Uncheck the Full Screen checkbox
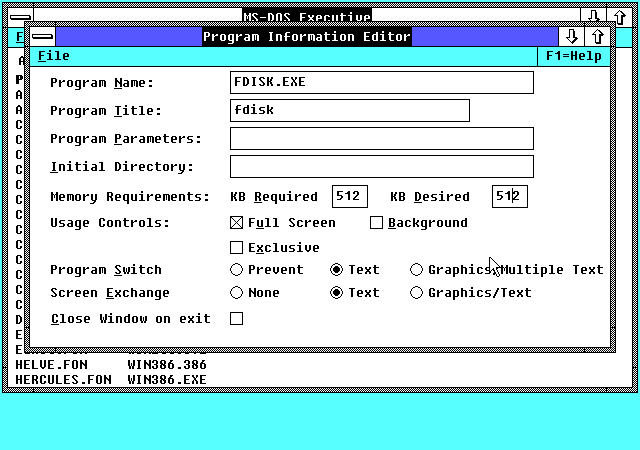The height and width of the screenshot is (450, 640). pos(236,223)
